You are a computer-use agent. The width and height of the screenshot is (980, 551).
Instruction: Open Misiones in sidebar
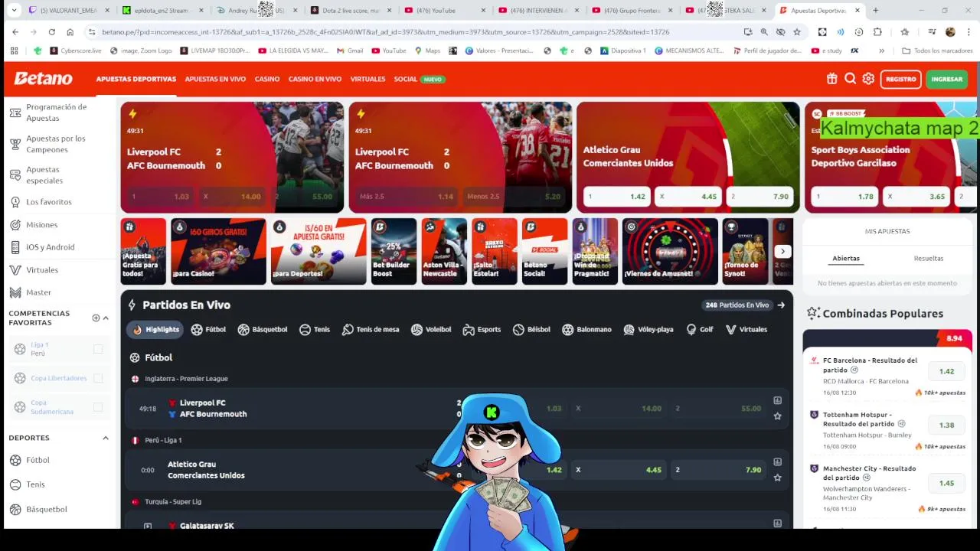pos(41,225)
